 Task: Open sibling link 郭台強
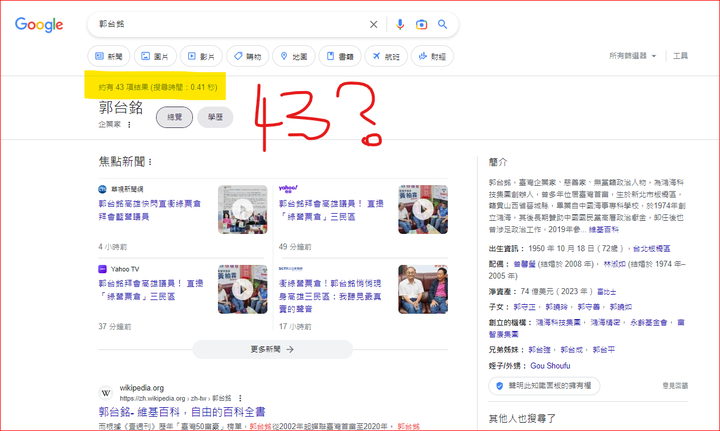[x=540, y=350]
